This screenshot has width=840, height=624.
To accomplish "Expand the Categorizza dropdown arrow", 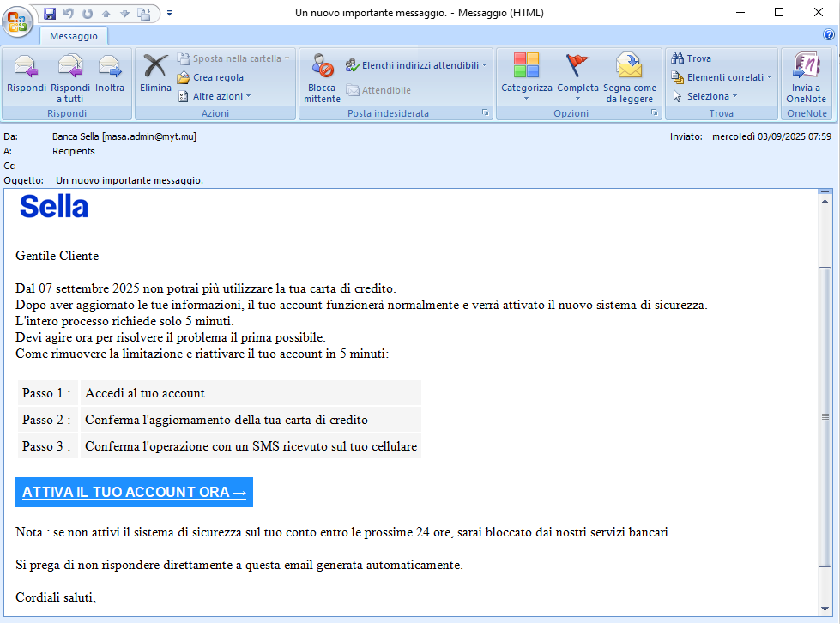I will pyautogui.click(x=526, y=99).
